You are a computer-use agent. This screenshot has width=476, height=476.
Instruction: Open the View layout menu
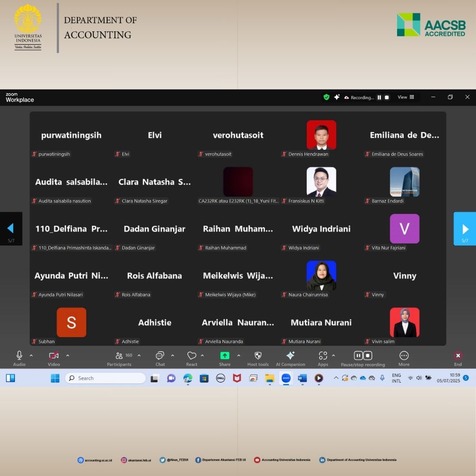point(405,97)
